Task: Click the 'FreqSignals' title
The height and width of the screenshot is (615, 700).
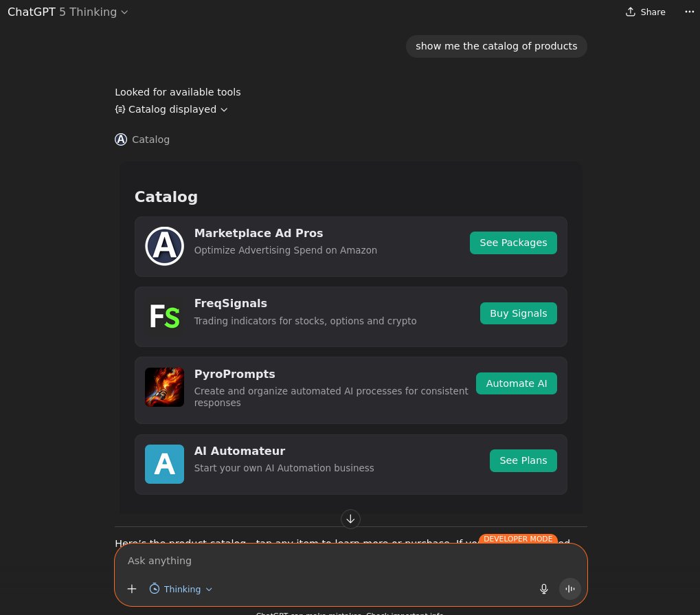Action: point(230,303)
